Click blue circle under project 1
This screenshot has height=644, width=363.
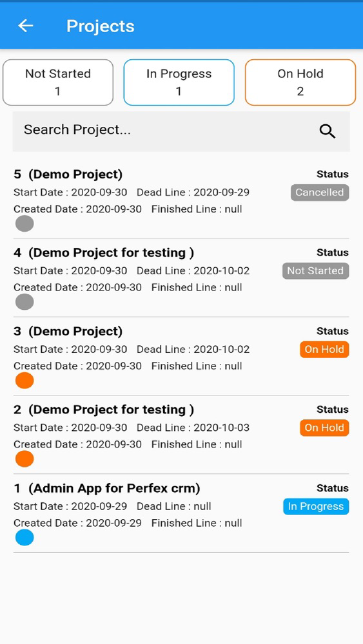(x=25, y=538)
